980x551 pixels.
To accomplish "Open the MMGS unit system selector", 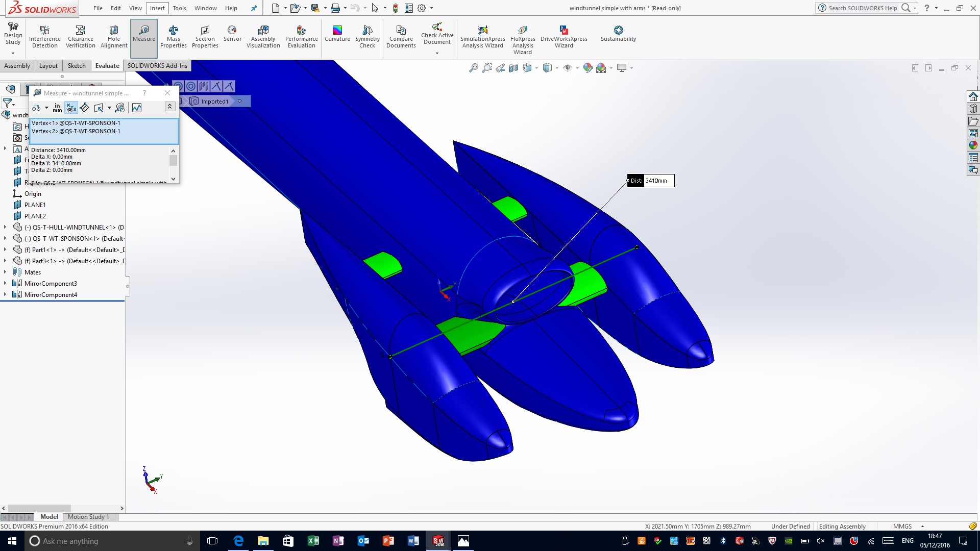I will point(908,526).
